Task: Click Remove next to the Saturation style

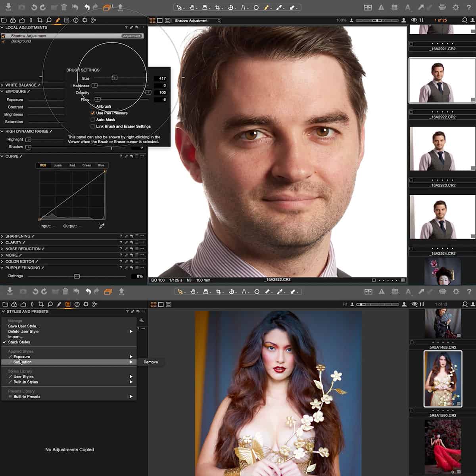Action: pyautogui.click(x=150, y=362)
